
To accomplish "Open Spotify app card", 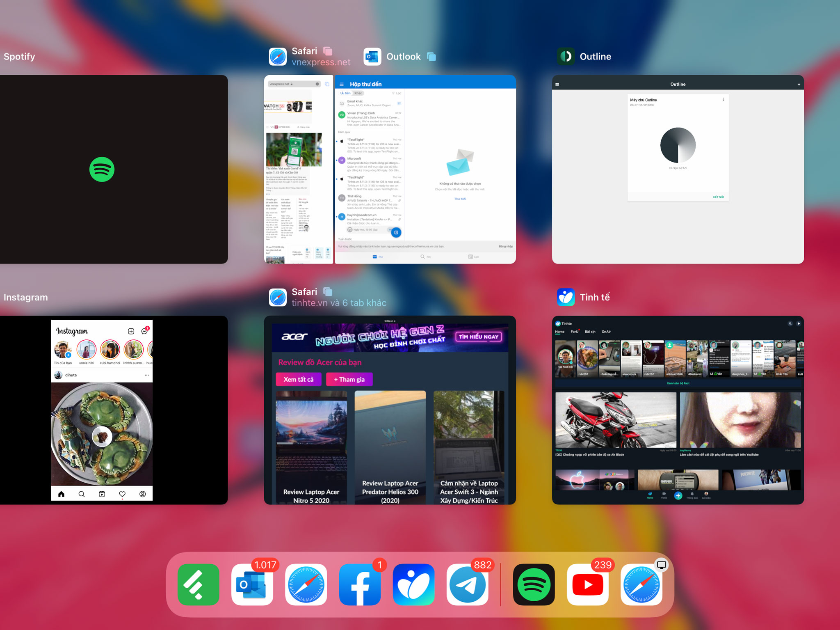I will click(114, 169).
